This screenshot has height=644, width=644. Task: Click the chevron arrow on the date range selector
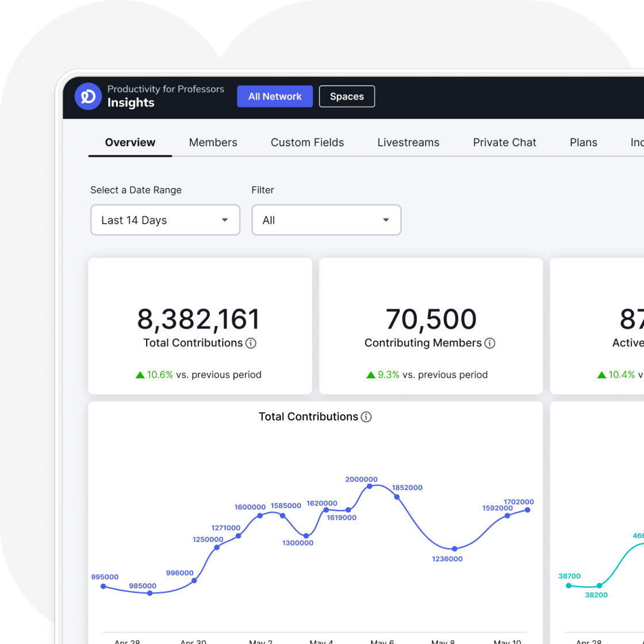(x=225, y=220)
